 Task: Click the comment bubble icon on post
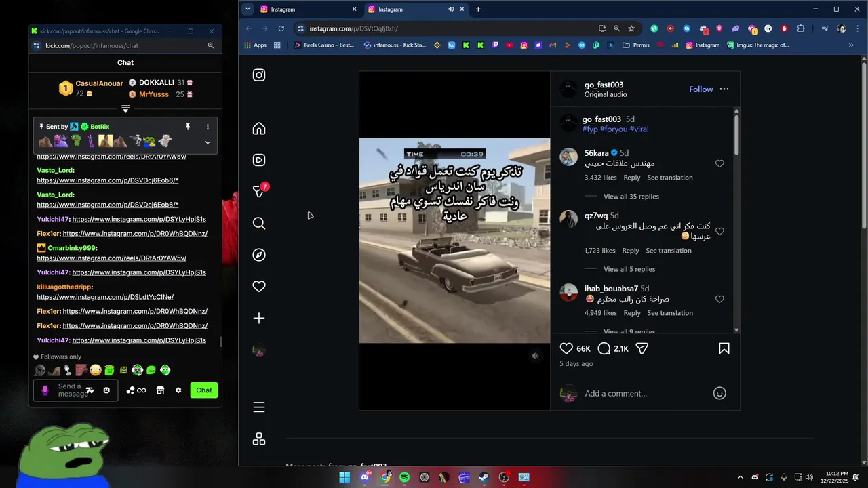point(604,348)
